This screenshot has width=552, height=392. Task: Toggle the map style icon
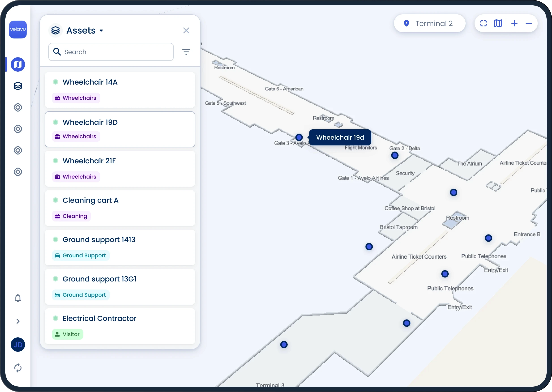498,23
